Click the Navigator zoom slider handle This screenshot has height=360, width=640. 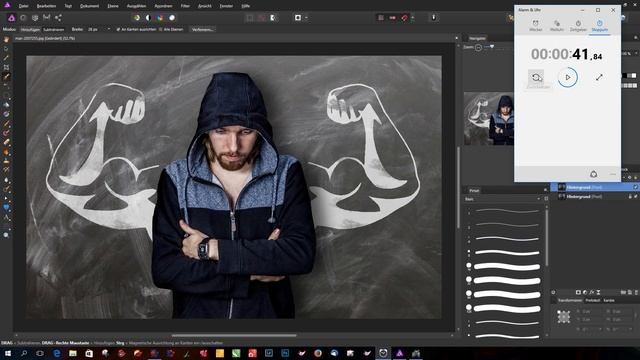(492, 47)
